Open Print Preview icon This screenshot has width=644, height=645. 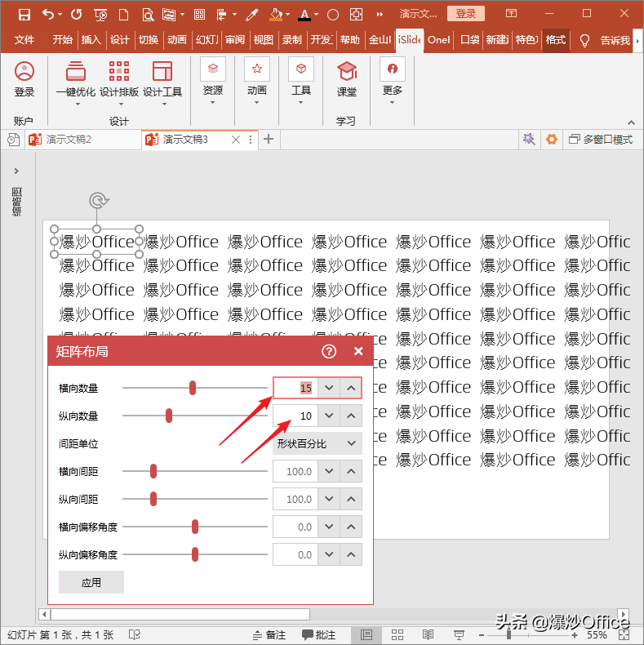[147, 15]
